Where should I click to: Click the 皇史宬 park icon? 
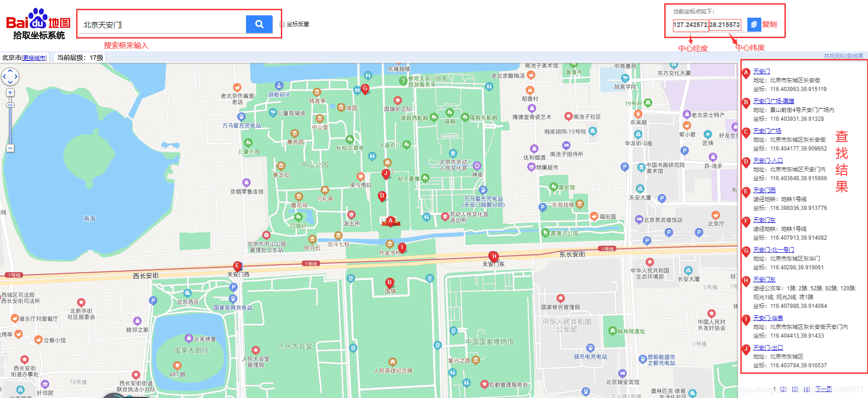(553, 187)
